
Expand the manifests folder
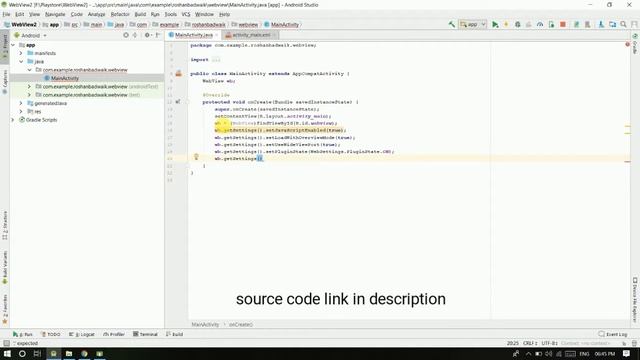click(21, 53)
